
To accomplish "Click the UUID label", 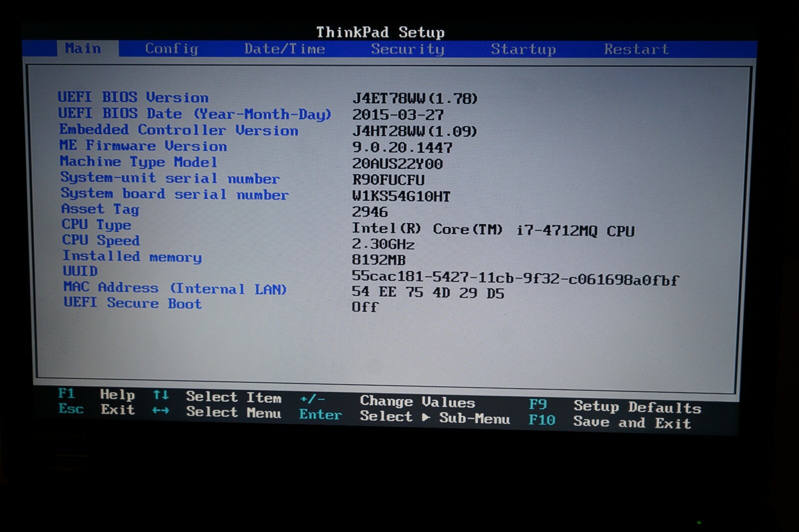I will tap(80, 271).
